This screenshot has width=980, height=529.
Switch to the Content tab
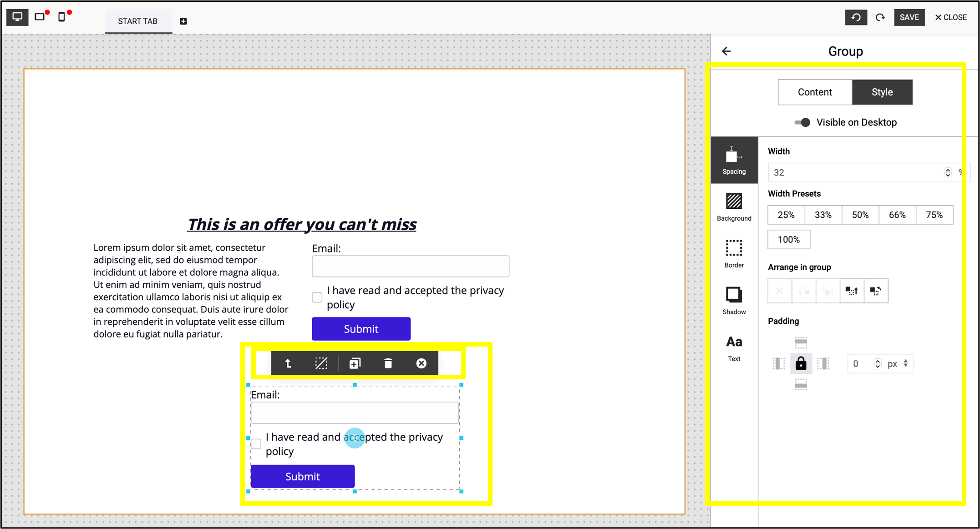click(815, 92)
